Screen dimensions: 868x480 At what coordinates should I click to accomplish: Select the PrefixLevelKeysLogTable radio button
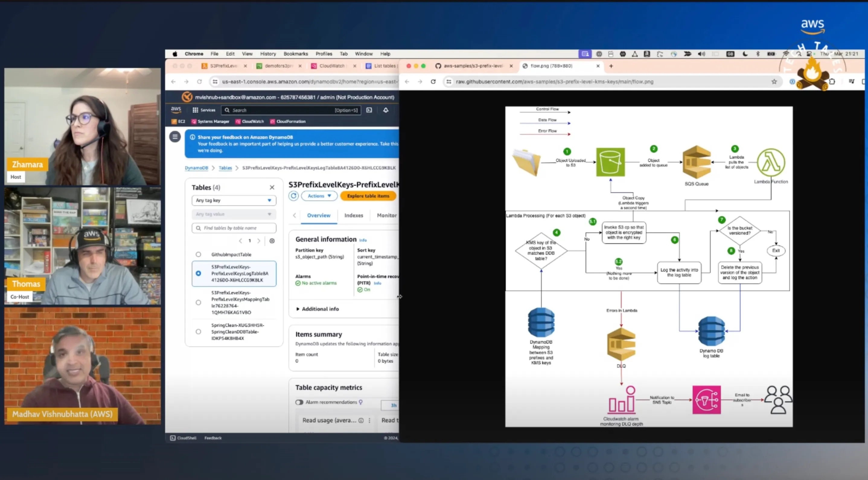pyautogui.click(x=199, y=274)
